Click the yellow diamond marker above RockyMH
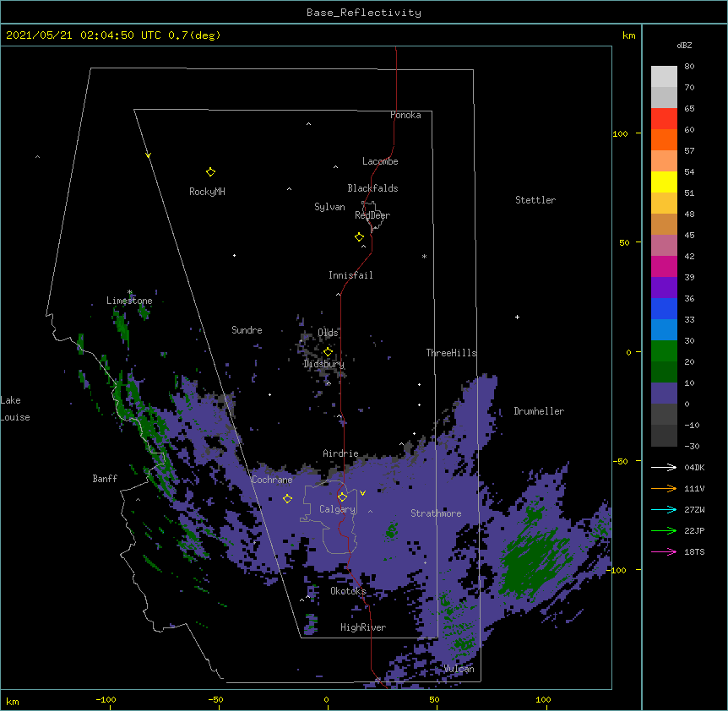The width and height of the screenshot is (728, 711). (210, 172)
